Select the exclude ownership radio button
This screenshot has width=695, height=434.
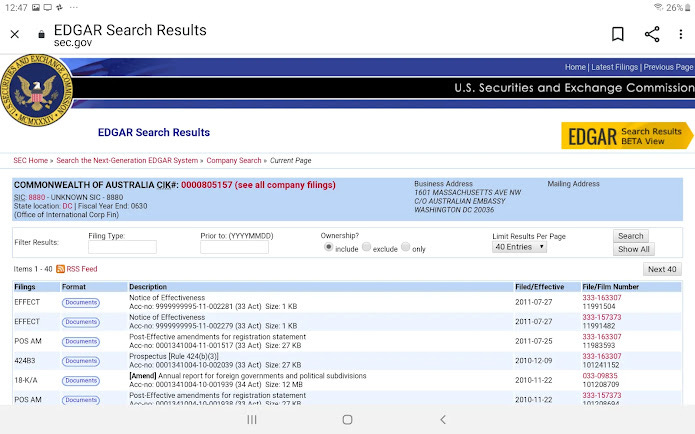(x=367, y=247)
